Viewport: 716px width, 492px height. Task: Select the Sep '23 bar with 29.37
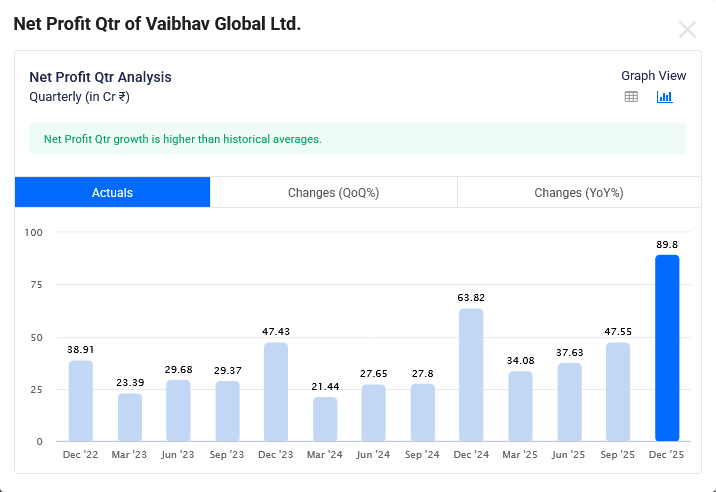pyautogui.click(x=227, y=411)
